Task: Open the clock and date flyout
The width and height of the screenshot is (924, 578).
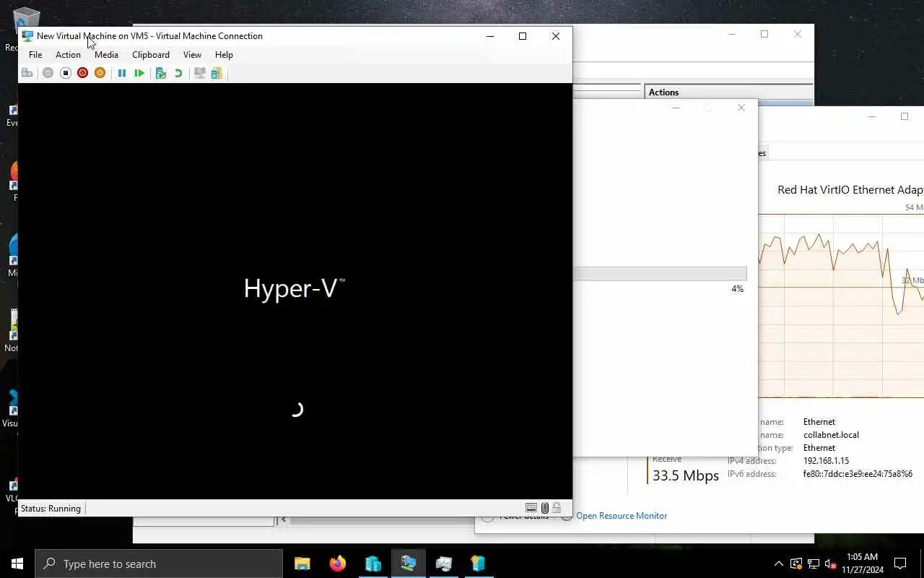Action: coord(863,564)
